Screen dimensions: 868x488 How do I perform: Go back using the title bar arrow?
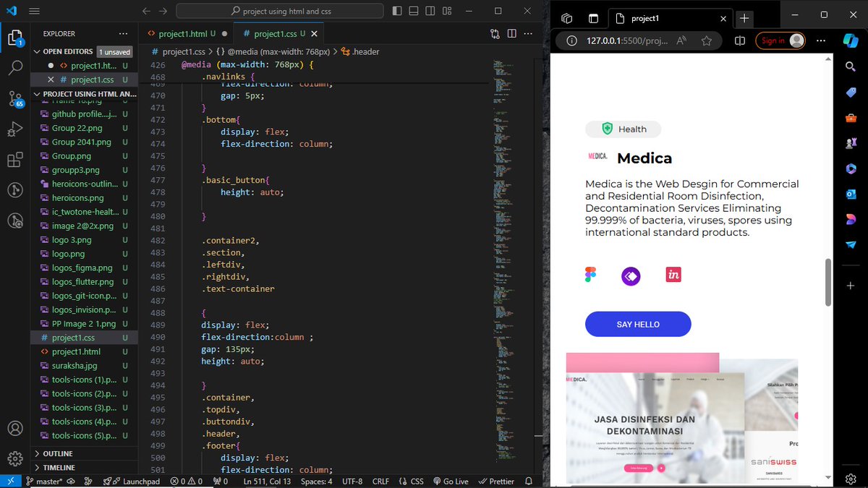[x=147, y=12]
